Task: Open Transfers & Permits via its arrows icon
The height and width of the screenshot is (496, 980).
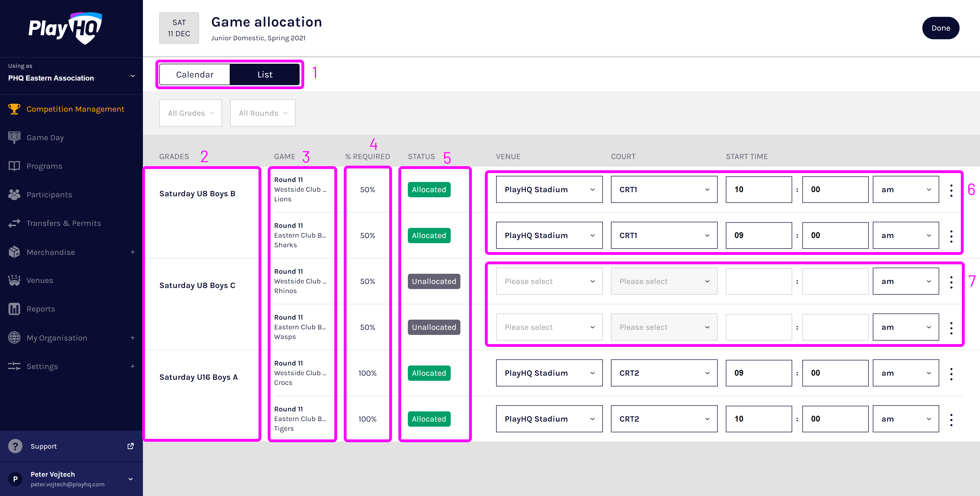Action: 14,223
